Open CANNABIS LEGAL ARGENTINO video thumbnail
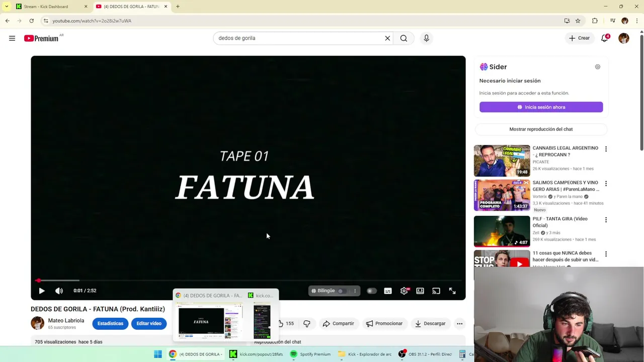644x362 pixels. tap(502, 161)
